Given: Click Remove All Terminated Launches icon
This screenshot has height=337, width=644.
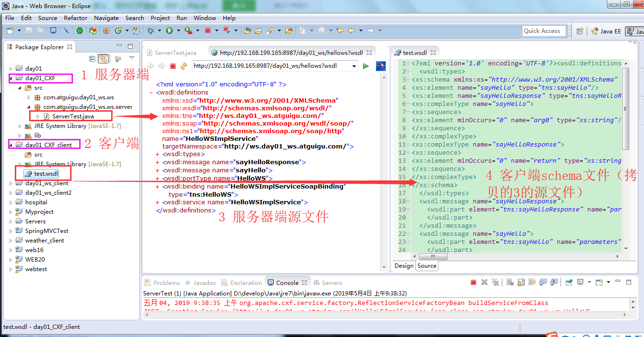Looking at the screenshot, I should click(495, 283).
